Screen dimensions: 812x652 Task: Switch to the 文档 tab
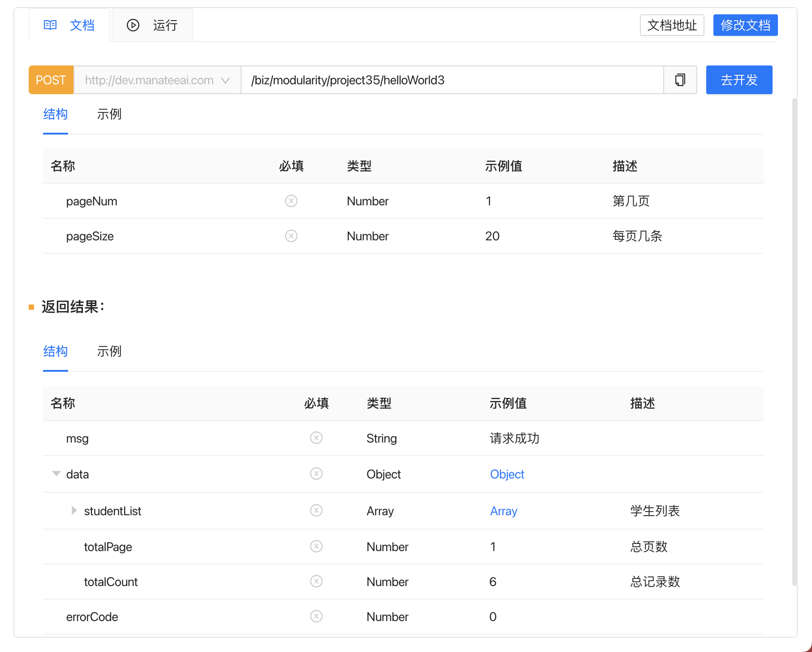(69, 25)
